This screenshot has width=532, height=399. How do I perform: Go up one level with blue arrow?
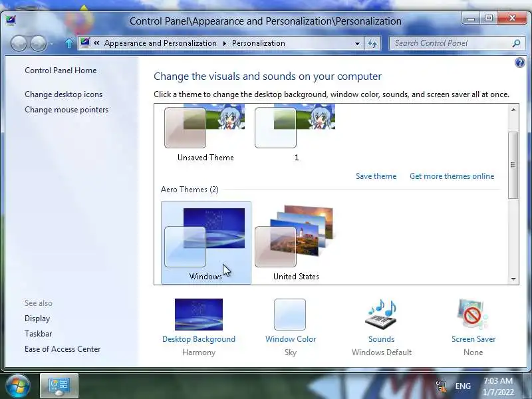click(69, 43)
